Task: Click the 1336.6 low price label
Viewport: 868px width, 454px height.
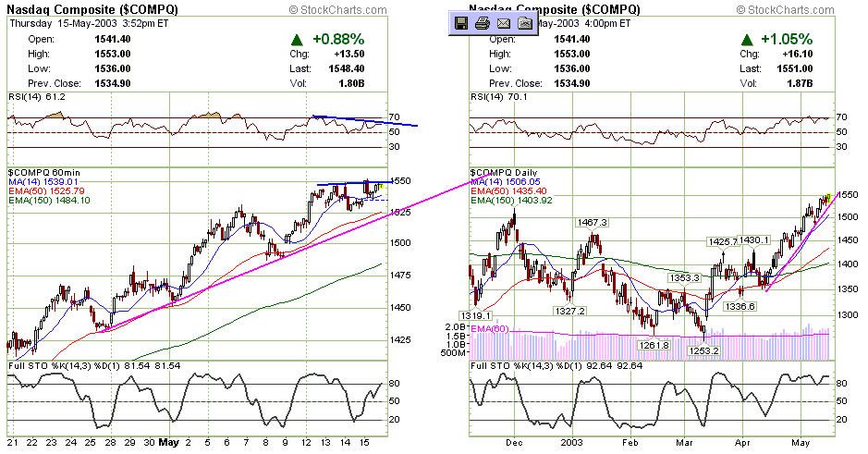Action: tap(740, 307)
